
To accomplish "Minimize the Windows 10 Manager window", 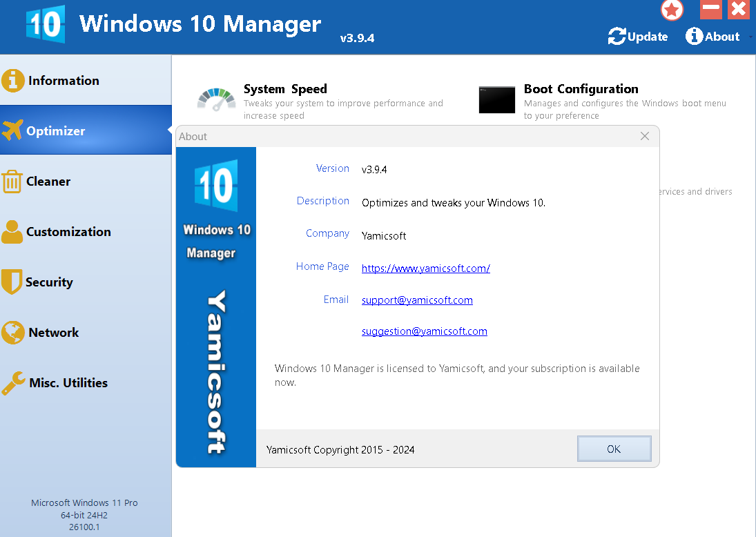I will [x=710, y=9].
